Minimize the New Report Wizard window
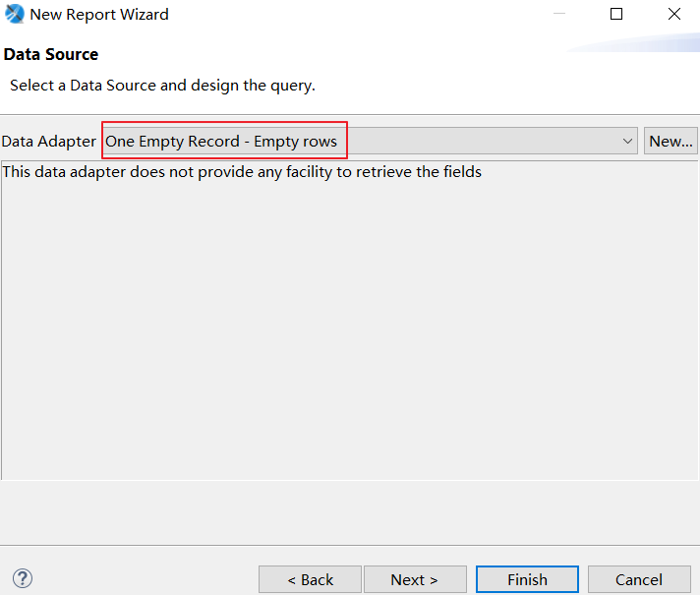Screen dimensions: 700x595 pyautogui.click(x=559, y=14)
